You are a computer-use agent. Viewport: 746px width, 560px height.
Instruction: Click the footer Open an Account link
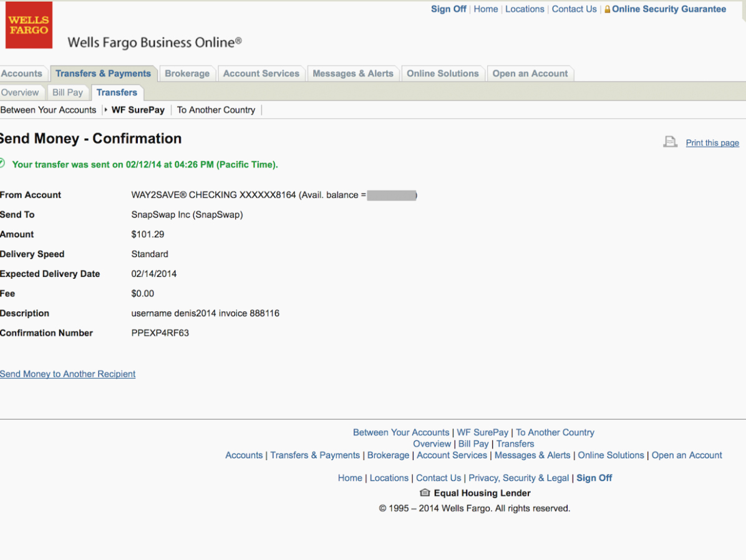(687, 455)
